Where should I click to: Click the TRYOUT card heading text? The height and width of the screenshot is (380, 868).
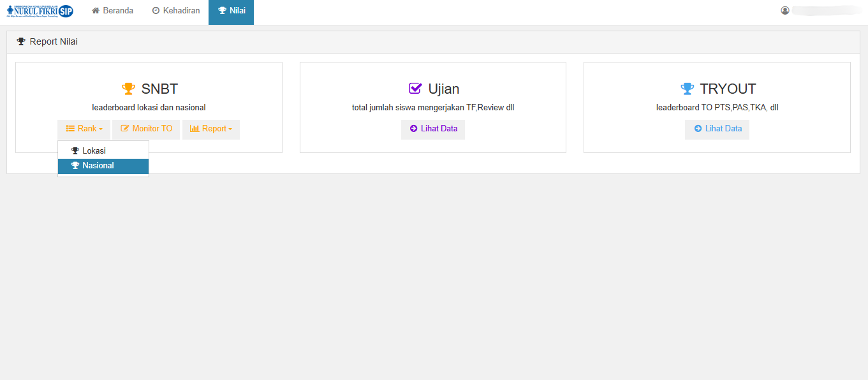(x=728, y=89)
